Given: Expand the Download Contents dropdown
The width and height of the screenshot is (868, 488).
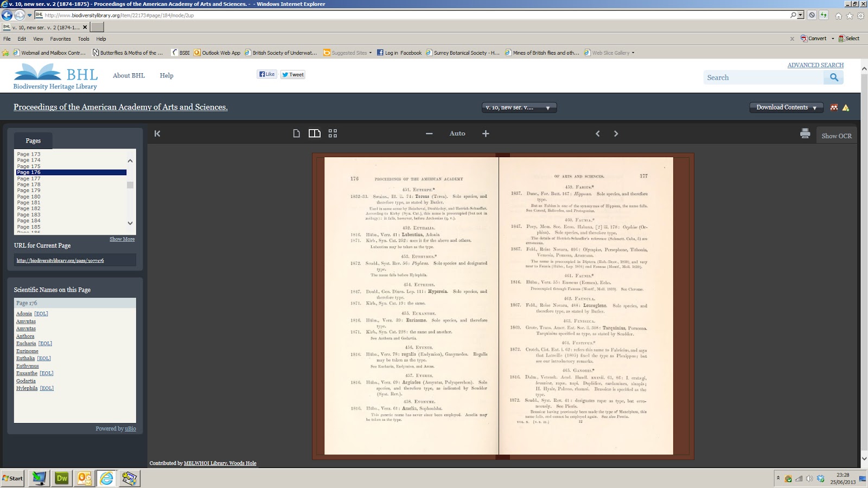Looking at the screenshot, I should click(786, 107).
